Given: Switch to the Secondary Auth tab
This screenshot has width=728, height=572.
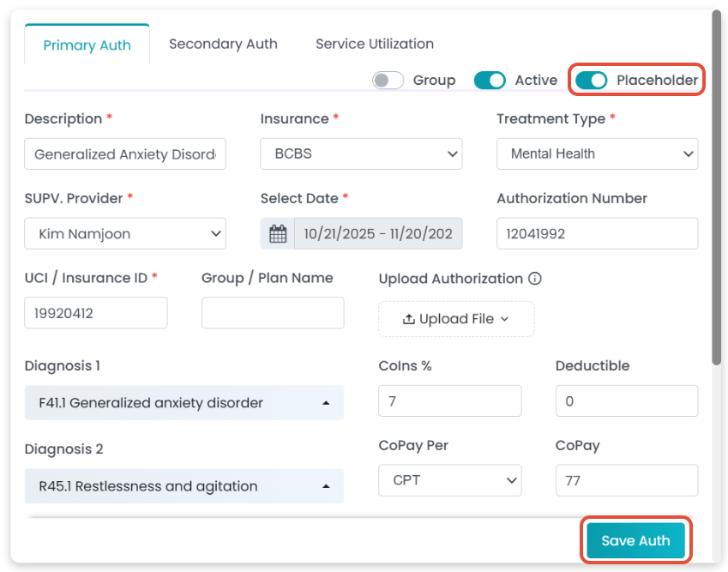Looking at the screenshot, I should [x=223, y=44].
